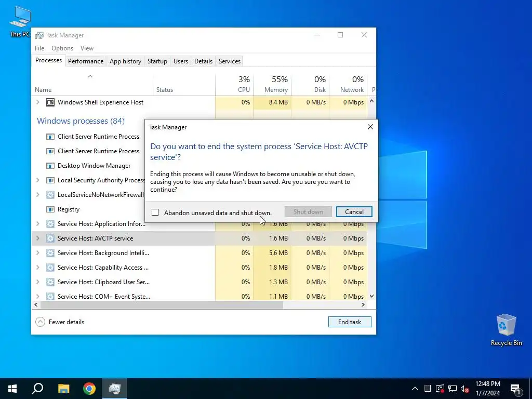Go to the Startup tab
Image resolution: width=532 pixels, height=399 pixels.
click(157, 61)
